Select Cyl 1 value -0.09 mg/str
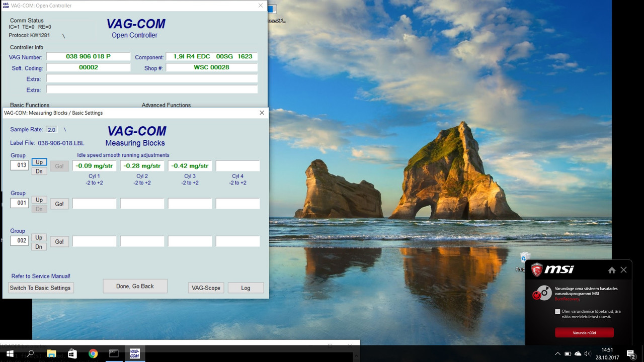 click(94, 166)
